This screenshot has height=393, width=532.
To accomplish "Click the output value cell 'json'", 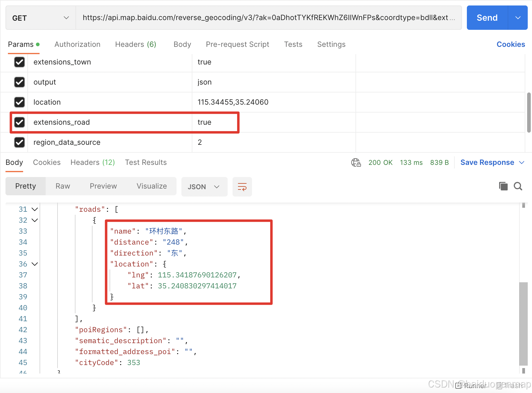I will pyautogui.click(x=274, y=82).
